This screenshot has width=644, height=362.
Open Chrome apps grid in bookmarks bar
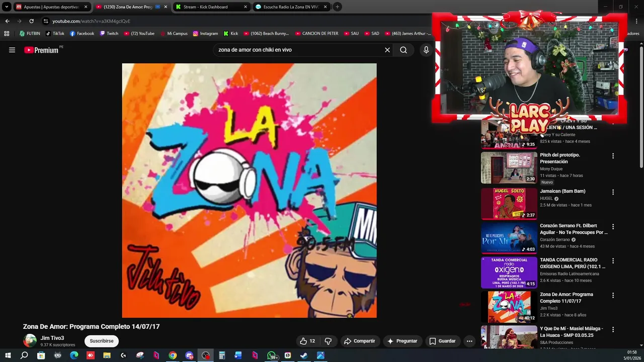pyautogui.click(x=7, y=34)
